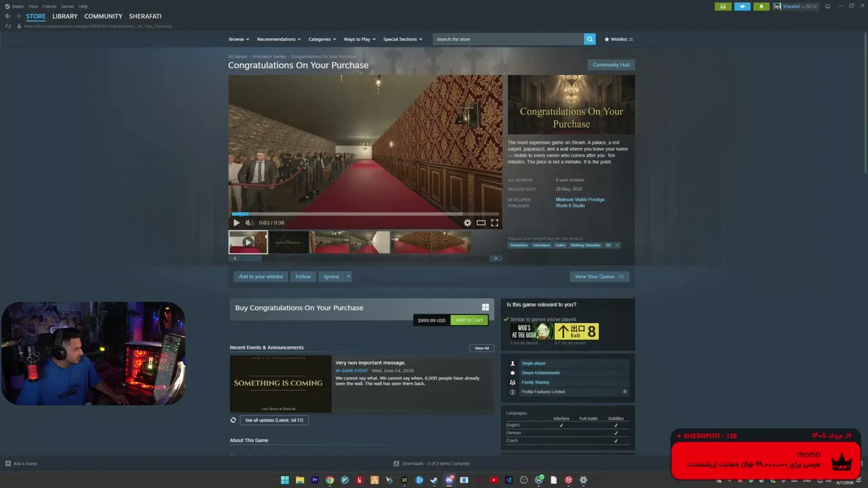Click the Windows platform icon in purchase box
This screenshot has height=488, width=868.
[486, 308]
